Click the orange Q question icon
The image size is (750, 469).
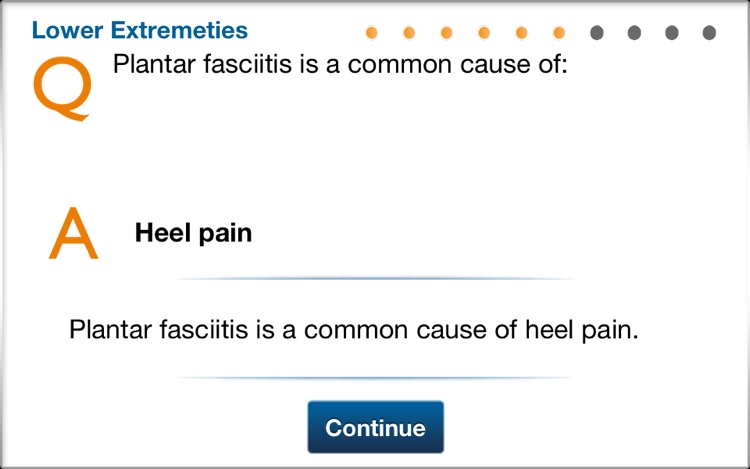pos(62,88)
